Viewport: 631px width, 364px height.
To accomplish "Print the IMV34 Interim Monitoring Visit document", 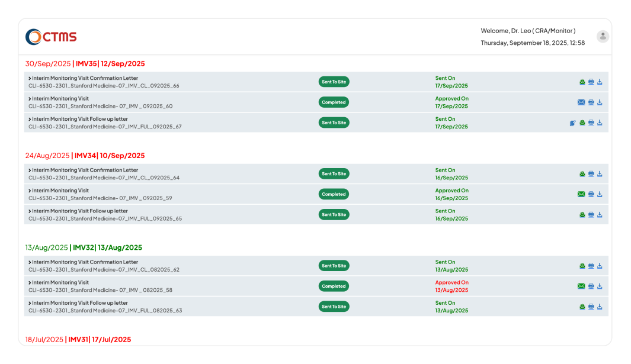I will [591, 194].
